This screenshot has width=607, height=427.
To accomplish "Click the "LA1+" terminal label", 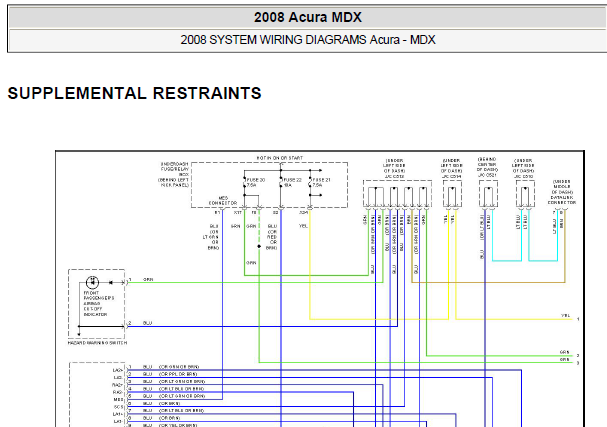I will tap(118, 414).
